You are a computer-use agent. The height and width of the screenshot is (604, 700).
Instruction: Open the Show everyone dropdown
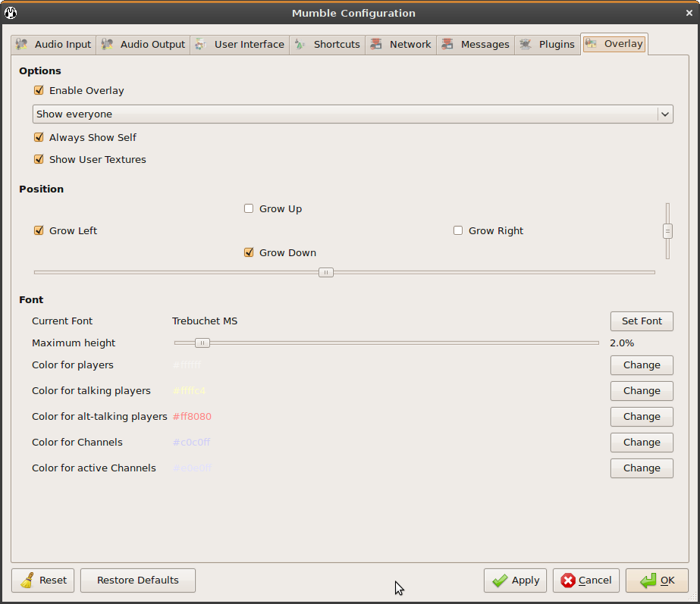pyautogui.click(x=353, y=114)
